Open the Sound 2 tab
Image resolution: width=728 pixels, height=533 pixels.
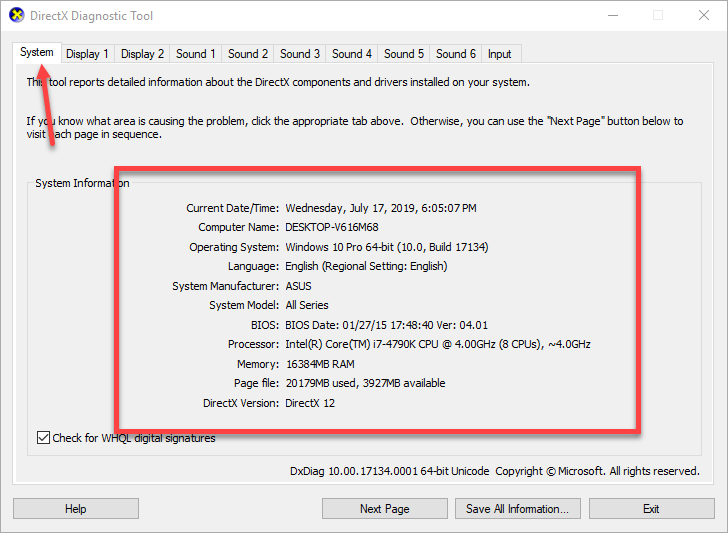(247, 54)
